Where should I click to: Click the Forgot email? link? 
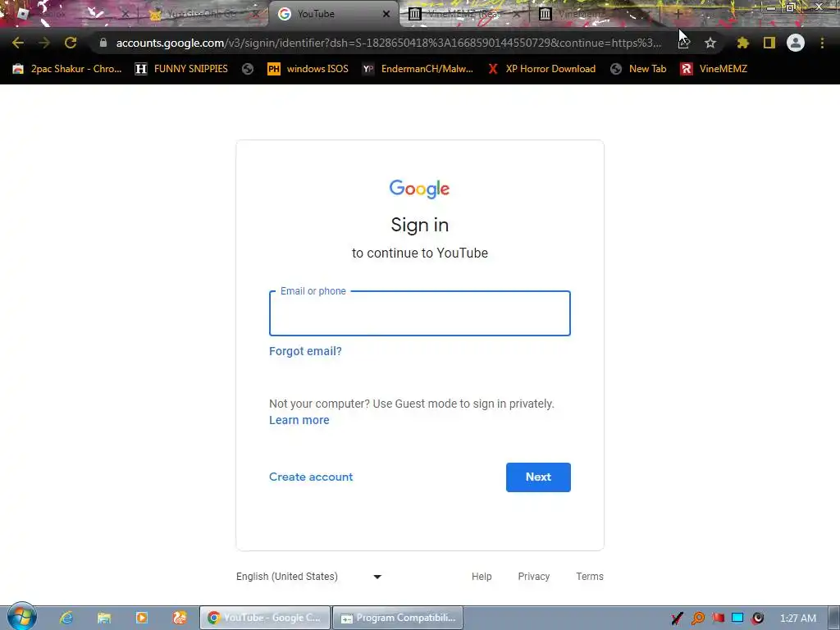coord(305,351)
